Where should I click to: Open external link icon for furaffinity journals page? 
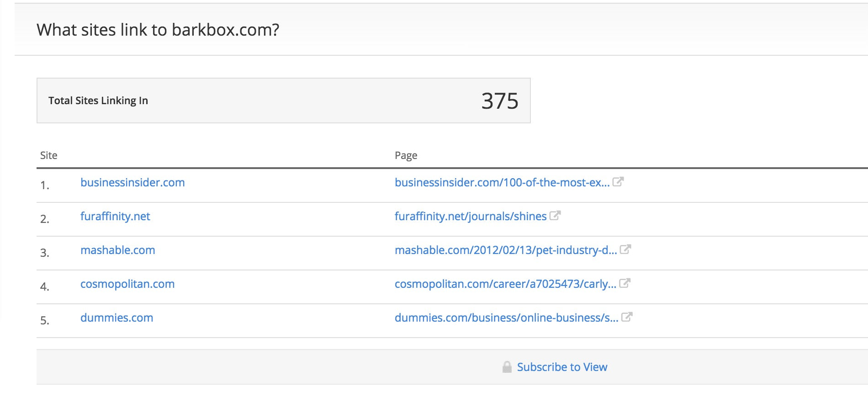555,216
